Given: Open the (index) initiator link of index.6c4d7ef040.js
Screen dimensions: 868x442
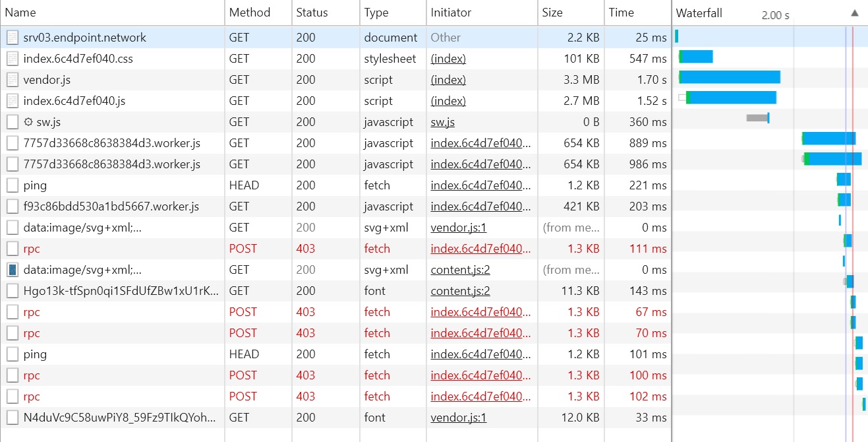Looking at the screenshot, I should [x=448, y=101].
